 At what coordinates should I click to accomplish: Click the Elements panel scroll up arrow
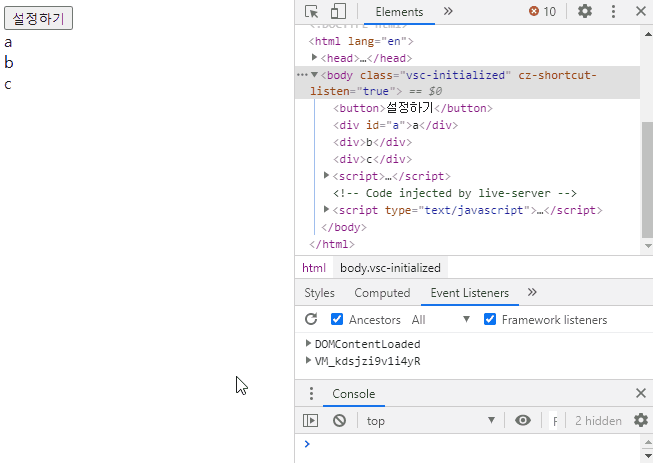(x=647, y=34)
